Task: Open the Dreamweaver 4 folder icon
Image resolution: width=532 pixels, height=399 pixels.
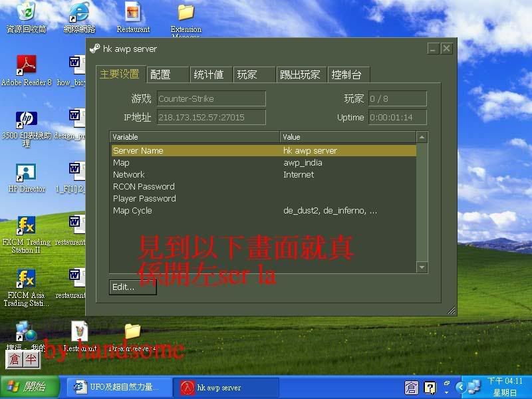Action: pos(132,331)
